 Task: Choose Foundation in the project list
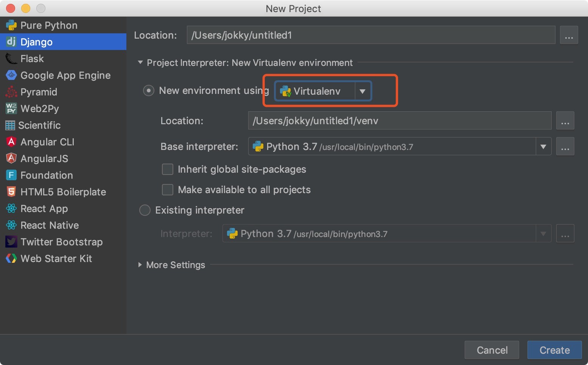pos(63,175)
